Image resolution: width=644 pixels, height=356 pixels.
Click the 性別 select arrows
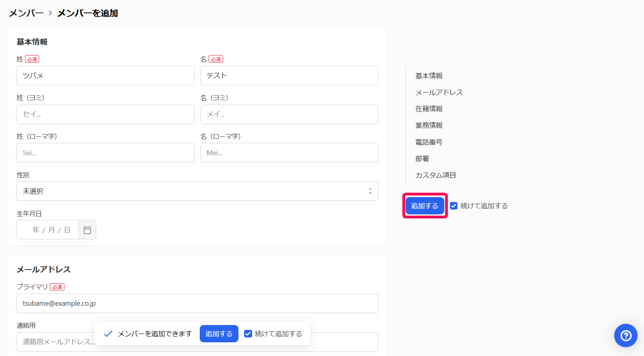370,191
